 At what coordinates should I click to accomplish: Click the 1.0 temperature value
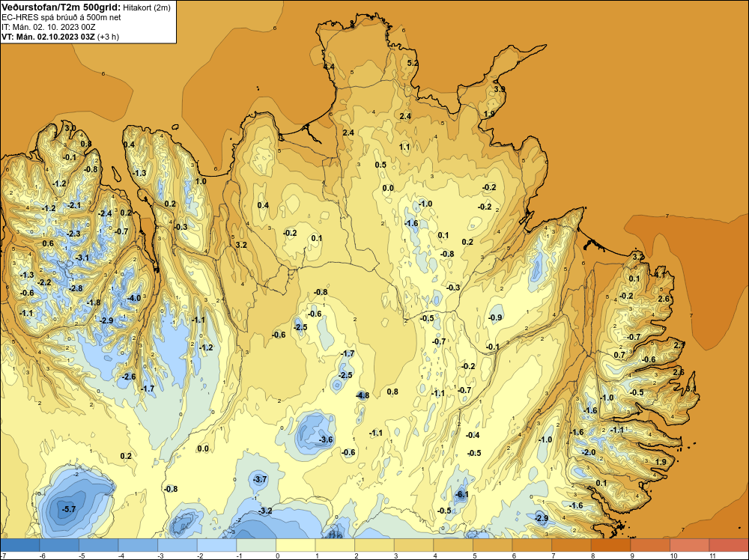pyautogui.click(x=201, y=181)
